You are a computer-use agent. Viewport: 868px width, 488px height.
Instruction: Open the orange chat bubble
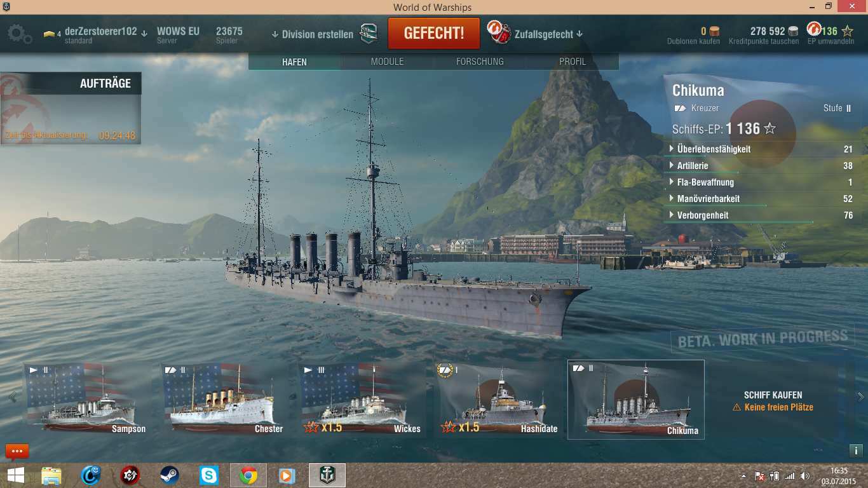tap(17, 452)
